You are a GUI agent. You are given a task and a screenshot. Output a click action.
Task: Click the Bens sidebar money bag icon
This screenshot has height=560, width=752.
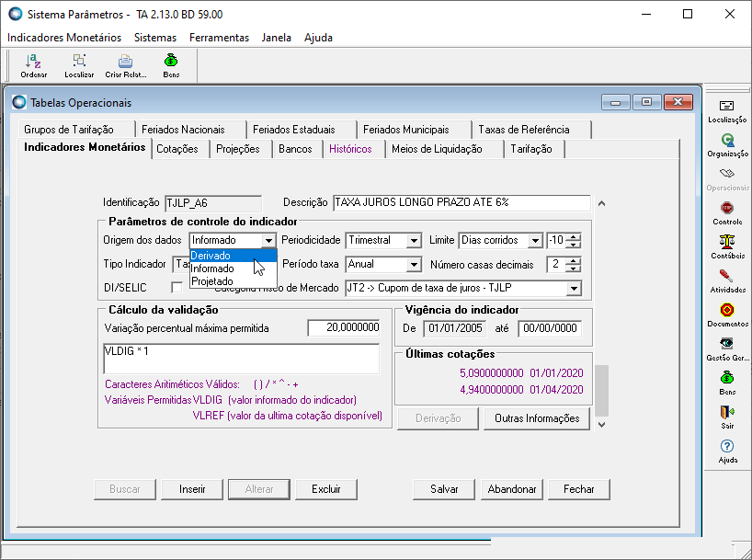pos(727,383)
